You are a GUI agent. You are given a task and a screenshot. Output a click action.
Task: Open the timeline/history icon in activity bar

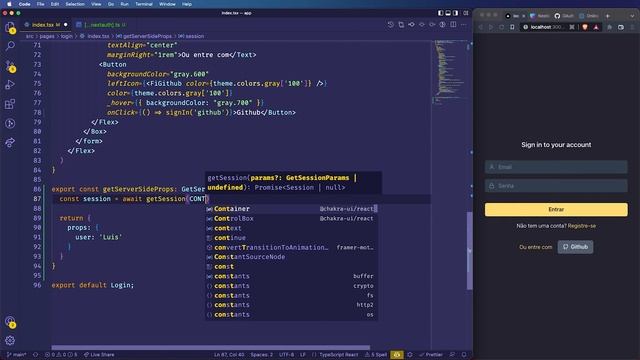point(10,123)
